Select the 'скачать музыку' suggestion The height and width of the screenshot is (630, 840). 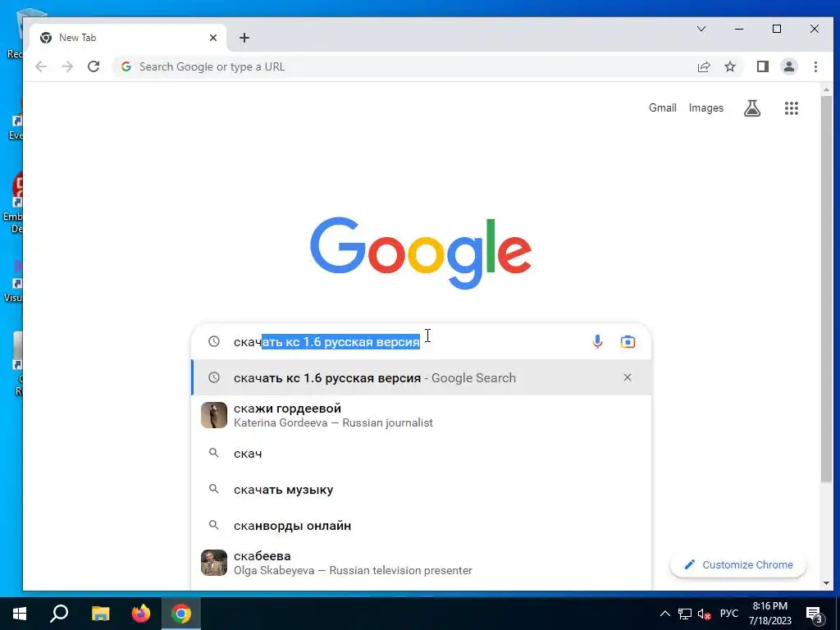(x=422, y=489)
